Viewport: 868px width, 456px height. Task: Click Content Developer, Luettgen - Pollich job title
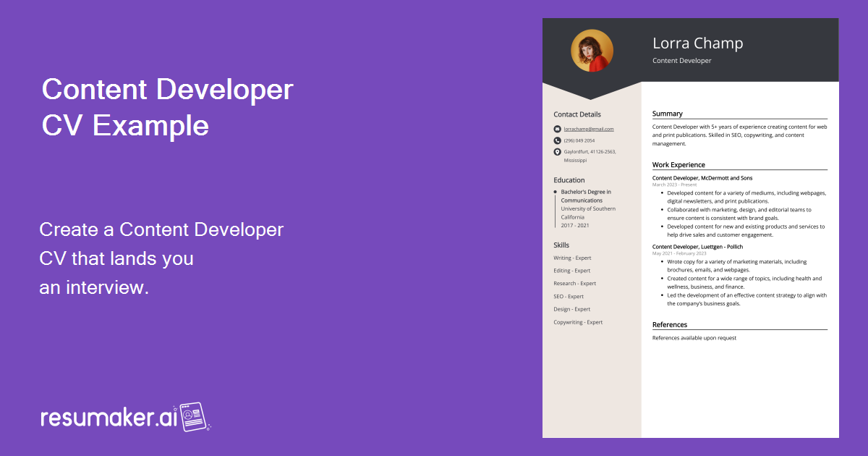tap(699, 247)
